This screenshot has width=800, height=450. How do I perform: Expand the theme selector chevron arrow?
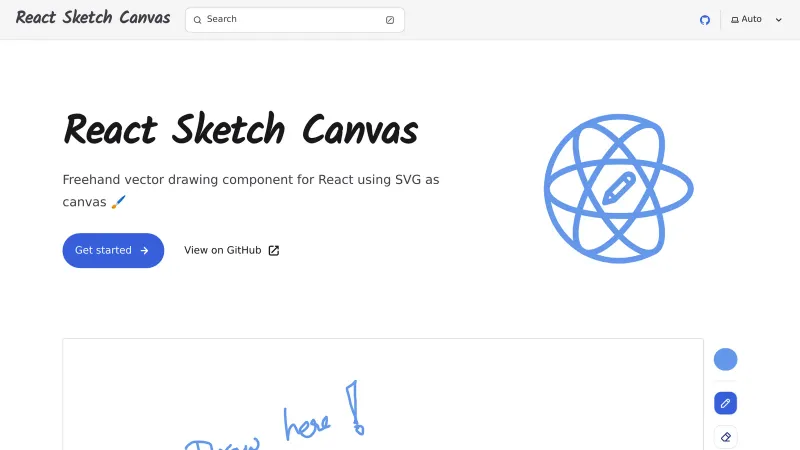click(779, 20)
